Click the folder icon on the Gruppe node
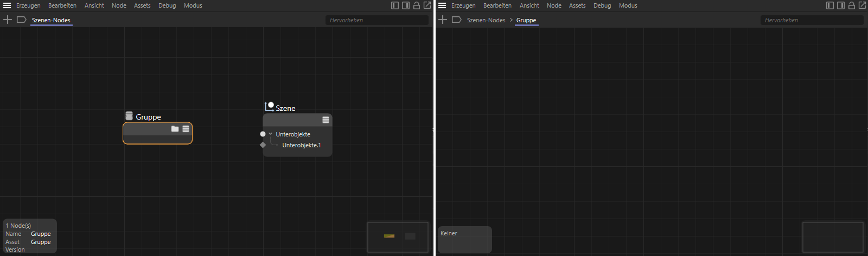Screen dimensions: 868x256 coord(175,129)
